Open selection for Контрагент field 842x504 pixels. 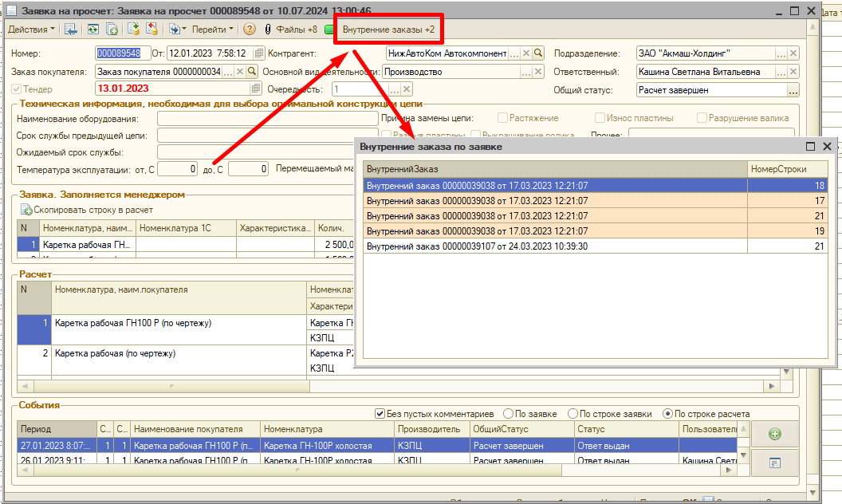[x=514, y=53]
